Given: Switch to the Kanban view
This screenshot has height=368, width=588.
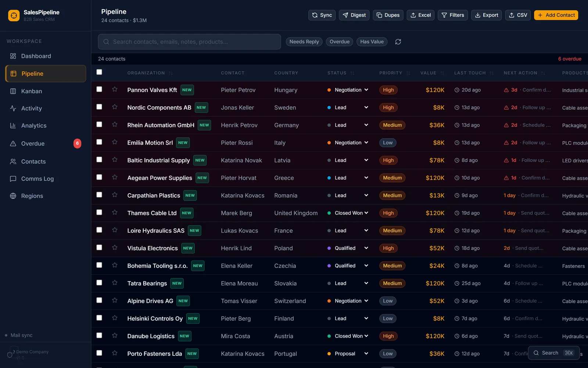Looking at the screenshot, I should [x=46, y=91].
